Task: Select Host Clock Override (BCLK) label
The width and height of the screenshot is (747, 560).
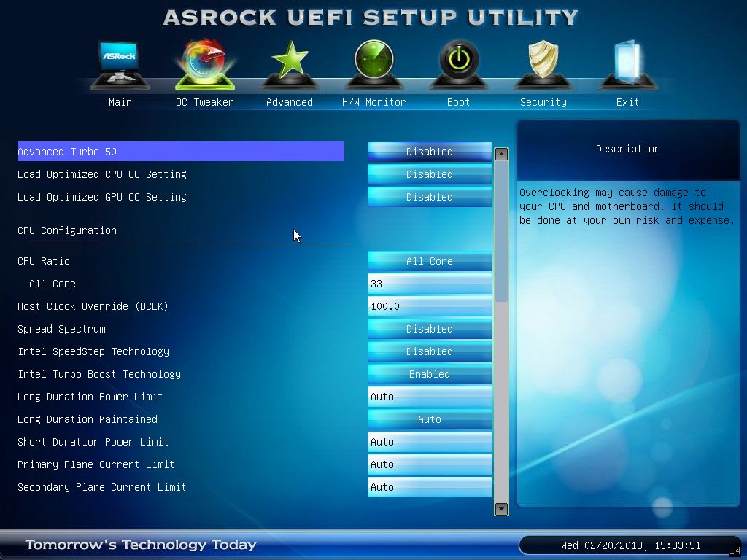Action: [93, 306]
